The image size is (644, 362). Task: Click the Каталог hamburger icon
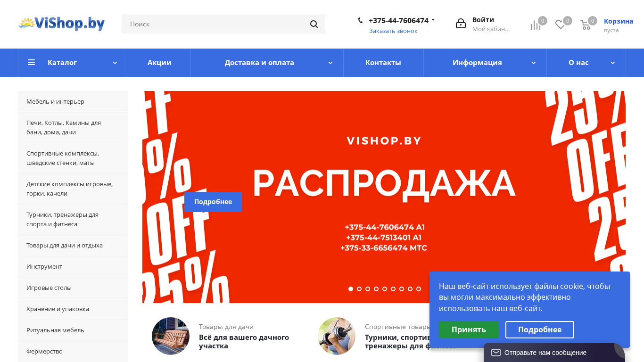coord(32,62)
